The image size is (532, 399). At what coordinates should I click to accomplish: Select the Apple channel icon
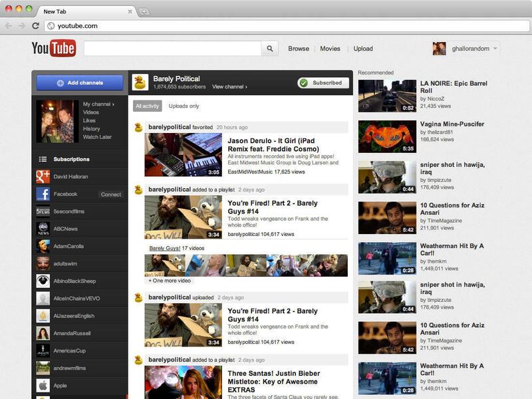43,386
